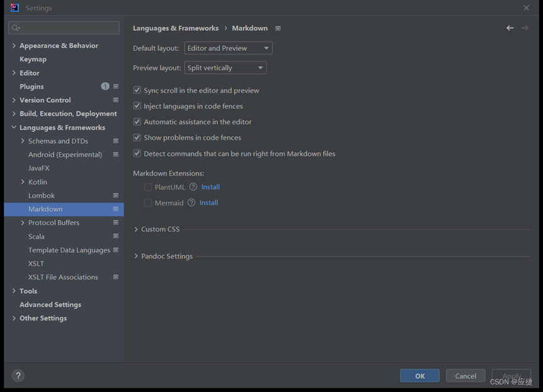Image resolution: width=543 pixels, height=392 pixels.
Task: Select JavaFX in the settings tree
Action: tap(39, 168)
